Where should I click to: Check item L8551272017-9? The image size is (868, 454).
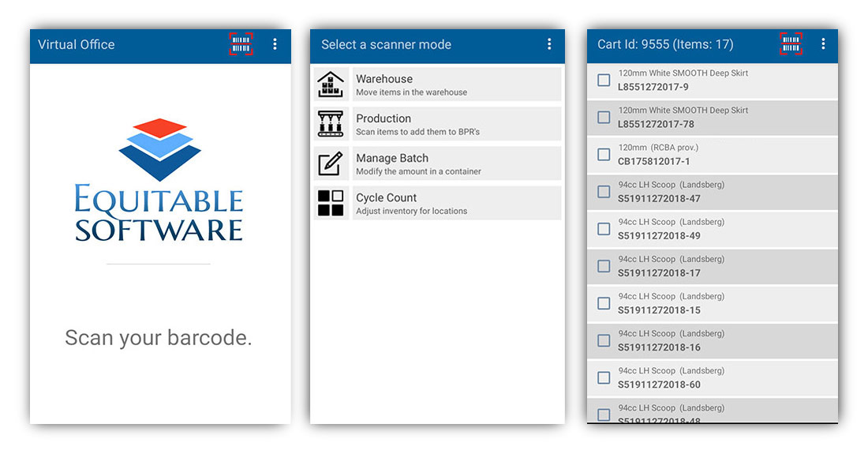click(x=604, y=81)
